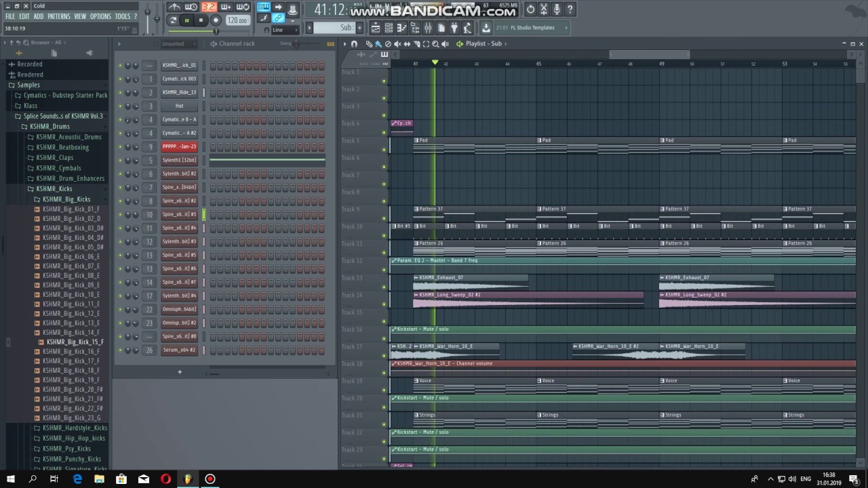Click the record button
Viewport: 868px width, 488px height.
(216, 20)
